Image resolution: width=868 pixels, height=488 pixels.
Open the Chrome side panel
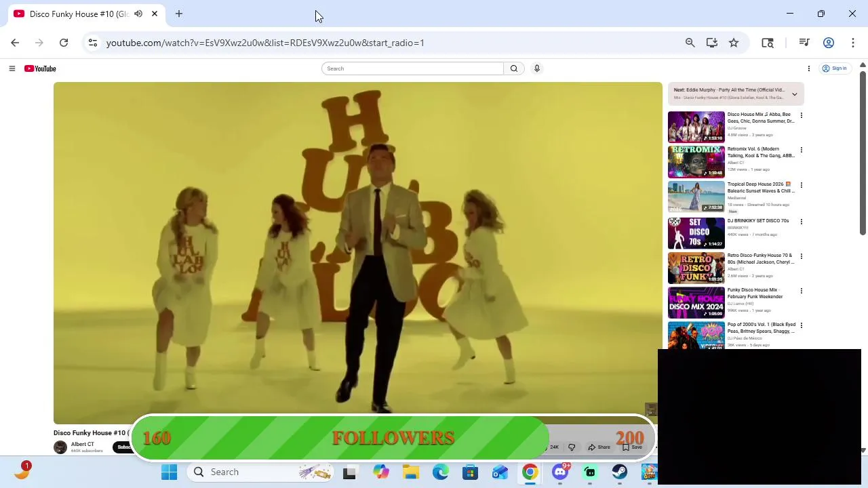(768, 43)
